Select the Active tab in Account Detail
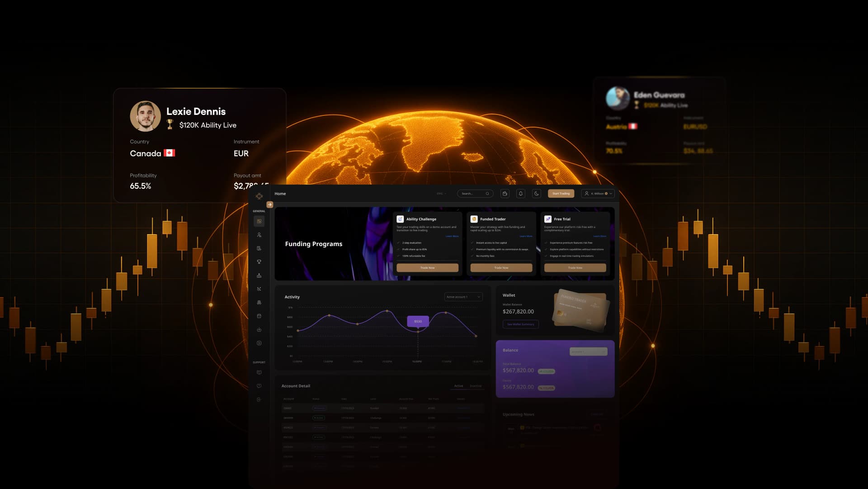 [458, 386]
